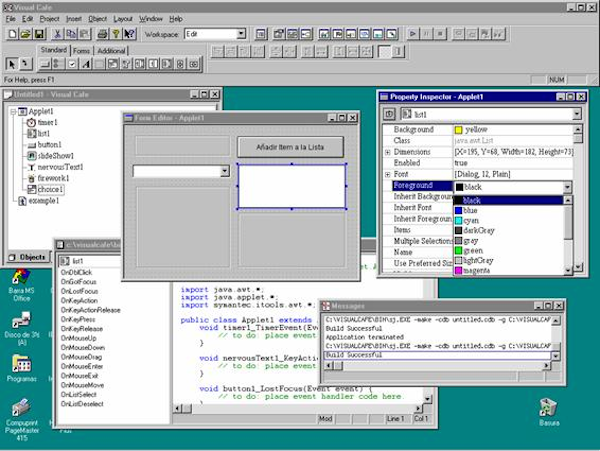Select example1 in the project tree

44,200
